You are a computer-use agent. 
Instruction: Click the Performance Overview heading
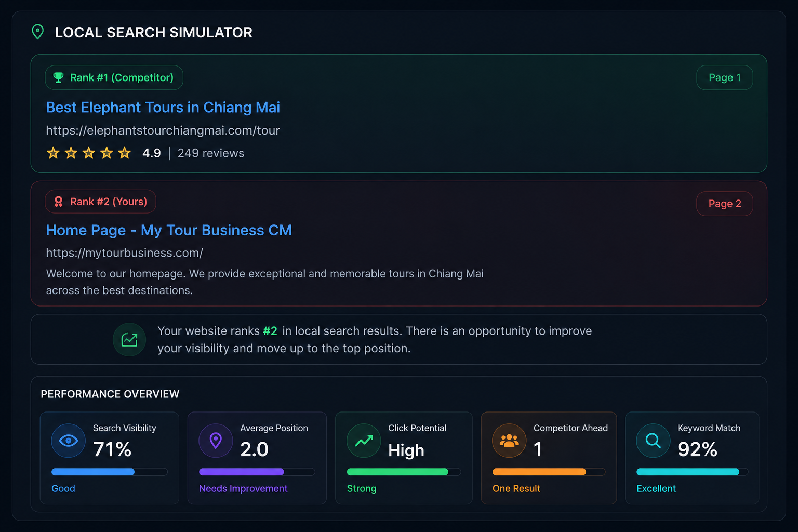tap(110, 394)
